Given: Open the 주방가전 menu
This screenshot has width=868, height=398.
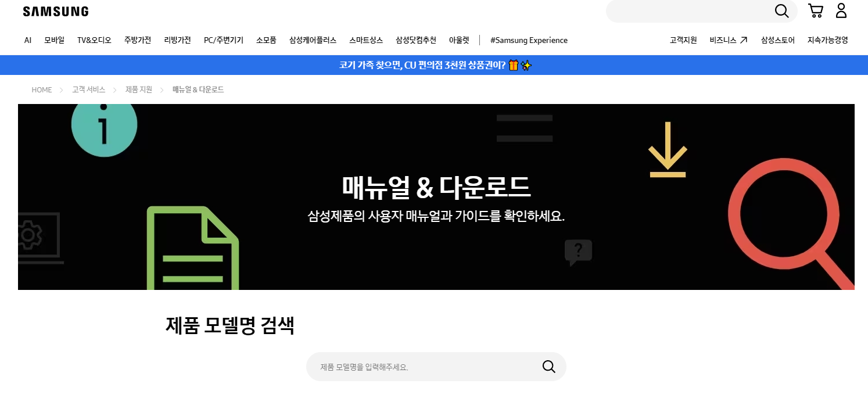Looking at the screenshot, I should point(137,40).
